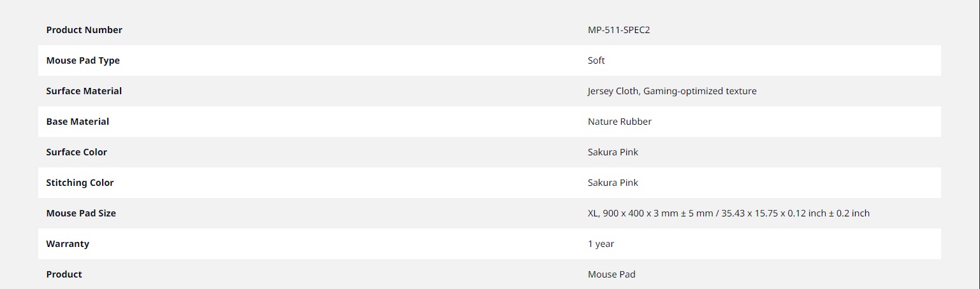
Task: Select Sakura Pink in Surface Color row
Action: [613, 152]
